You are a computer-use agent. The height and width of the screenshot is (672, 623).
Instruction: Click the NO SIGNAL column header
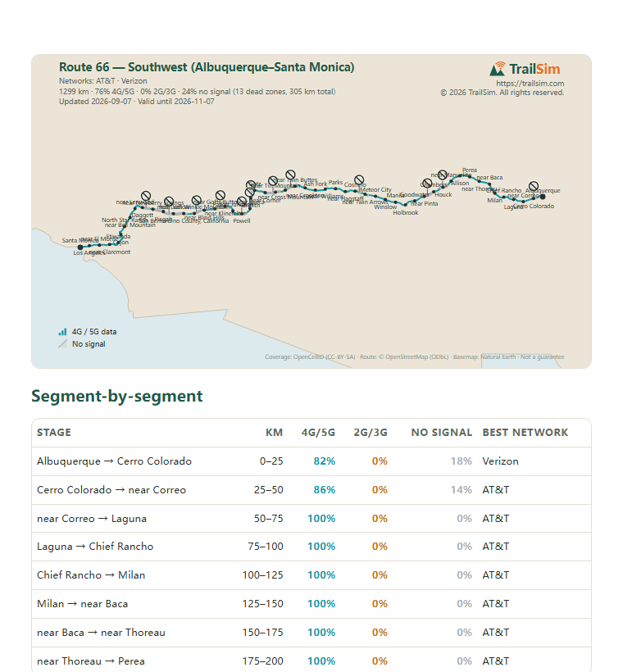(x=442, y=433)
